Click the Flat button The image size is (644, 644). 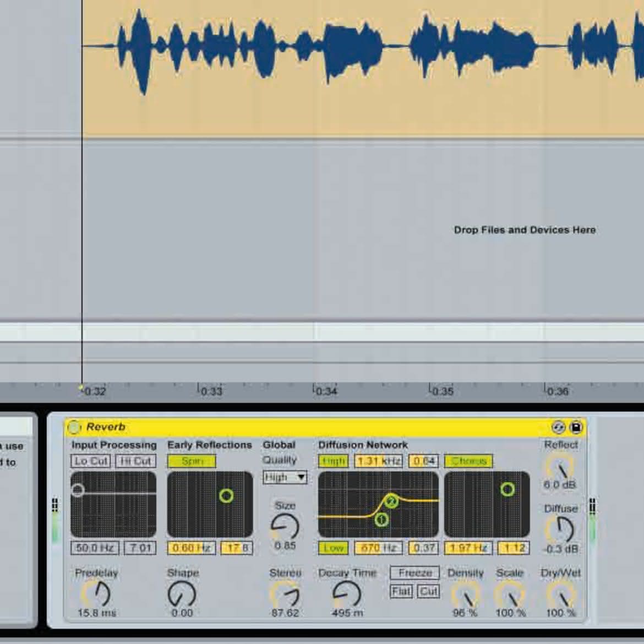[401, 591]
